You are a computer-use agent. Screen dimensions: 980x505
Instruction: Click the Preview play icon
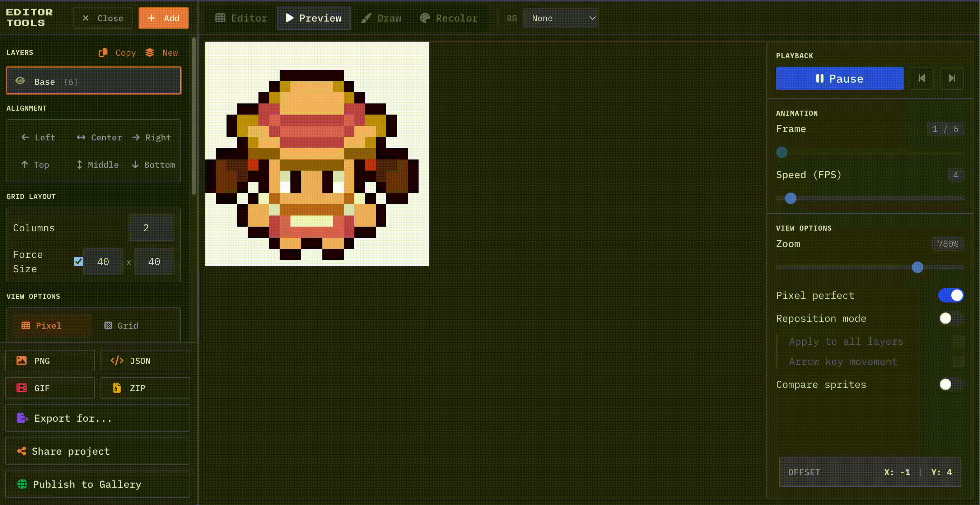click(289, 18)
